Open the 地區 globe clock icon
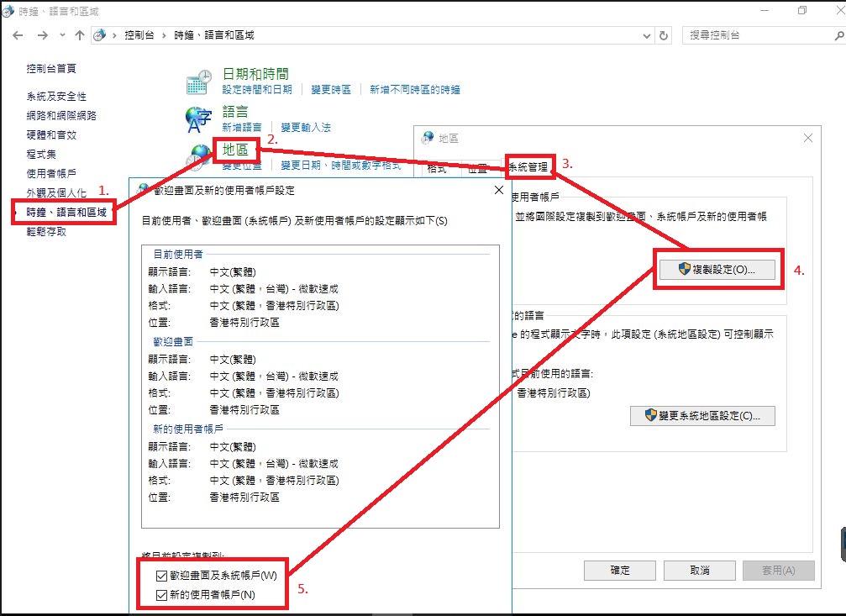The image size is (846, 616). pos(197,156)
